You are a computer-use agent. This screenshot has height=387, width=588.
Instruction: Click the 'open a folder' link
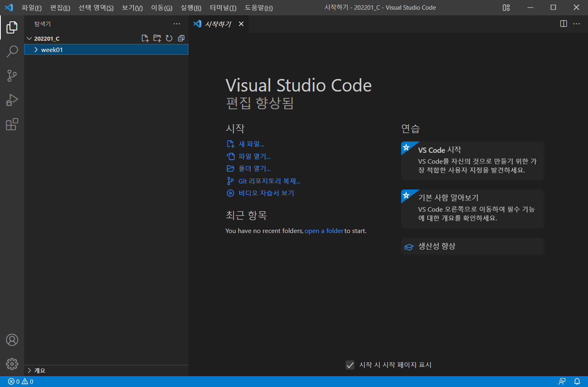[324, 231]
